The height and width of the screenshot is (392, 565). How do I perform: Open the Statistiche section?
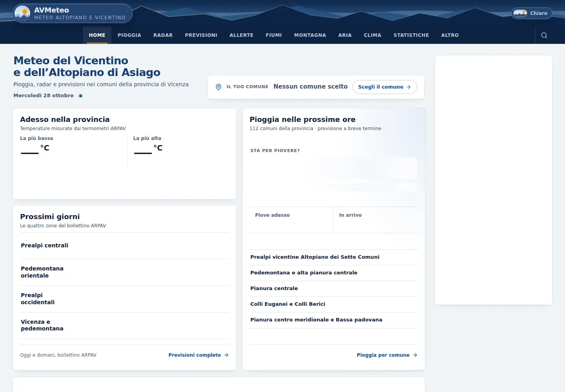click(x=411, y=35)
